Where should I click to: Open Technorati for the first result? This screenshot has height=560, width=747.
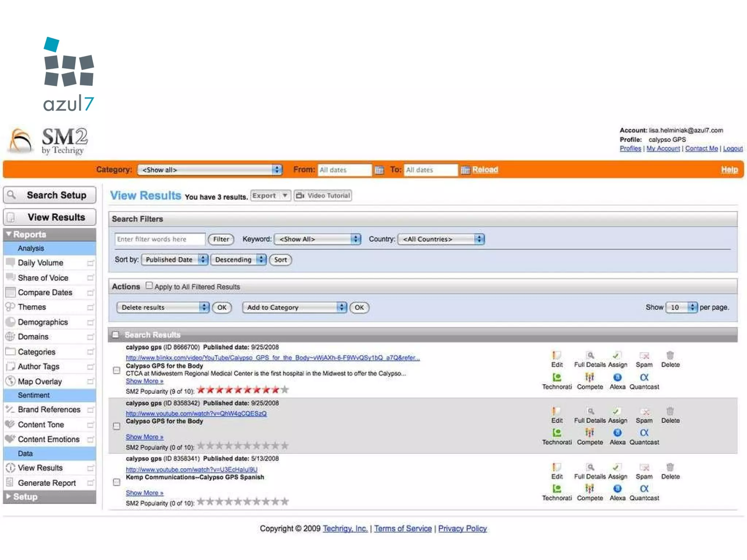pyautogui.click(x=557, y=378)
